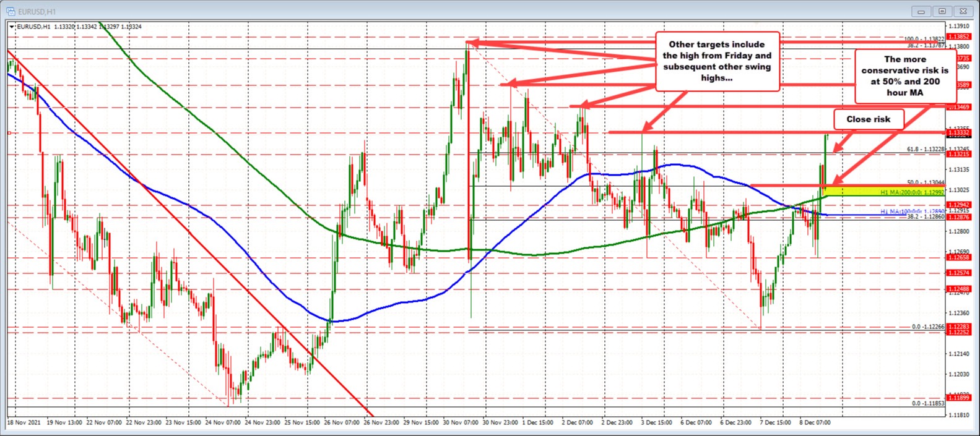Click the 18 Nov 2021 time axis label
The width and height of the screenshot is (980, 436).
[22, 422]
